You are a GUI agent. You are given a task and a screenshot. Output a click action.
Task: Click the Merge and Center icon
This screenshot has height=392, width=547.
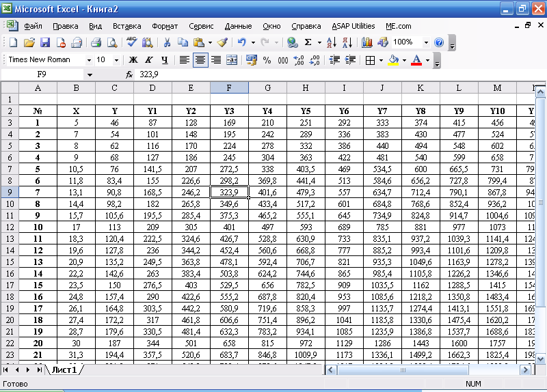(x=232, y=60)
